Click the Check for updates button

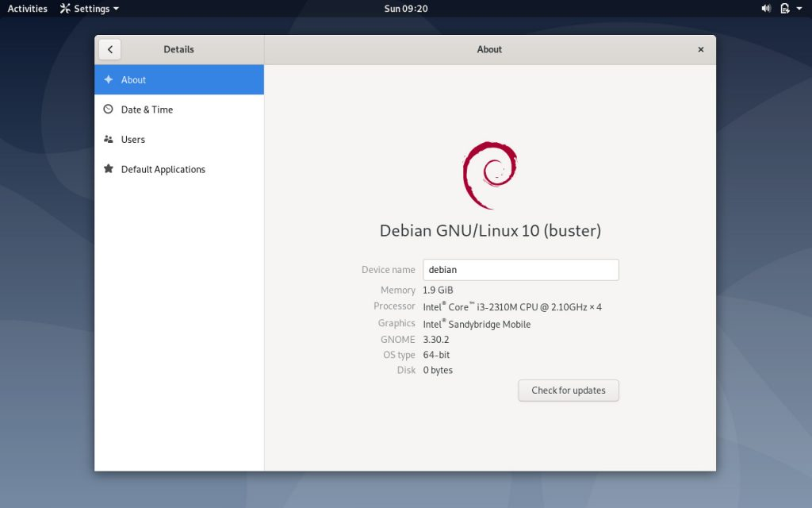(x=569, y=391)
